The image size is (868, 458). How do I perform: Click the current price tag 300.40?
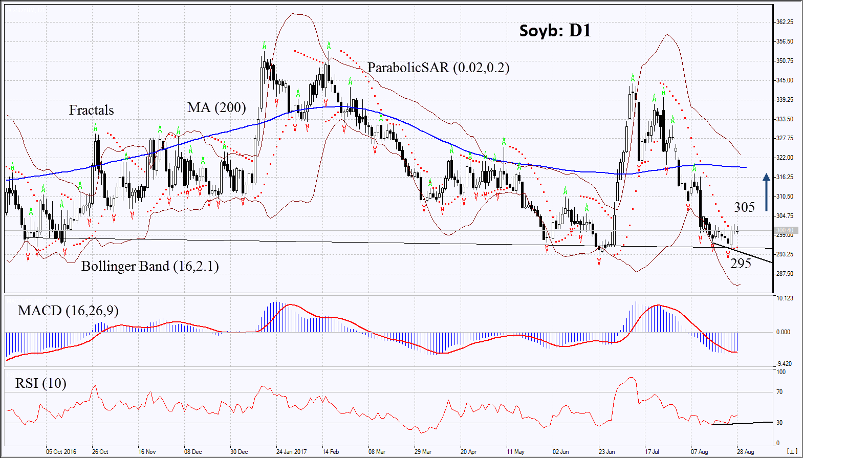click(x=785, y=230)
